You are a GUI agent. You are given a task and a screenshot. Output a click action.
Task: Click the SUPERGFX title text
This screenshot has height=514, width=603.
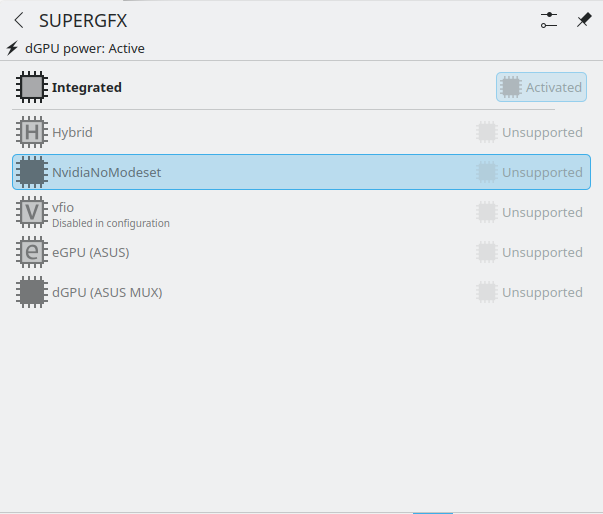point(83,20)
